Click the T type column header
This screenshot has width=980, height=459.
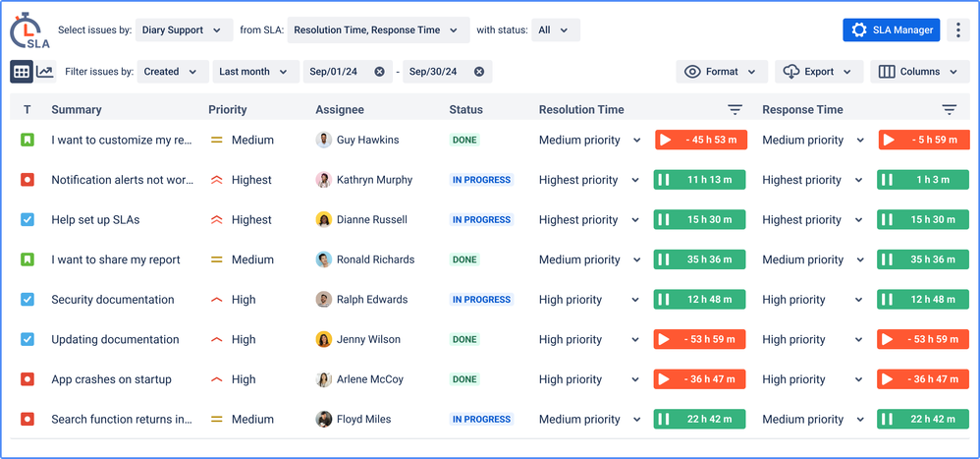point(27,110)
